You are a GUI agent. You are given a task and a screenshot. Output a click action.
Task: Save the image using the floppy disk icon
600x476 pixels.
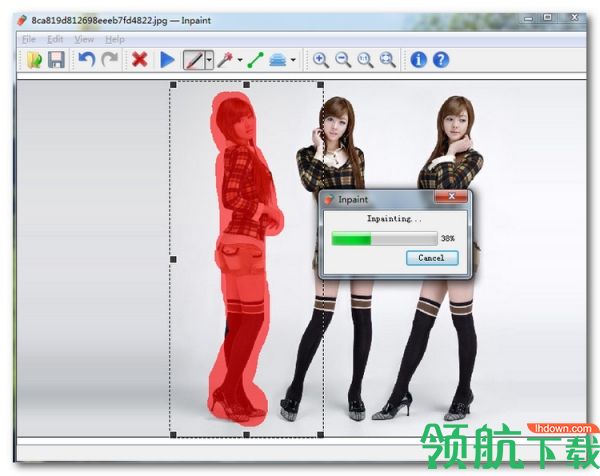tap(56, 60)
